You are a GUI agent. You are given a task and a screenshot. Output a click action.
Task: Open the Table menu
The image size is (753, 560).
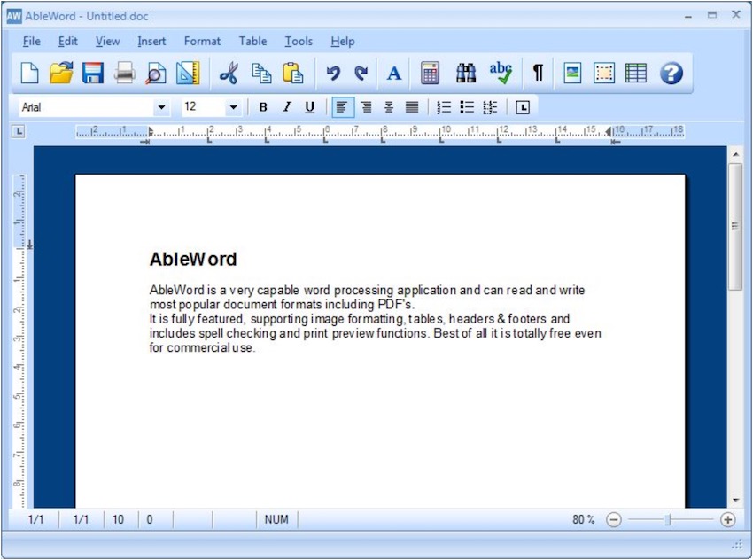[252, 41]
